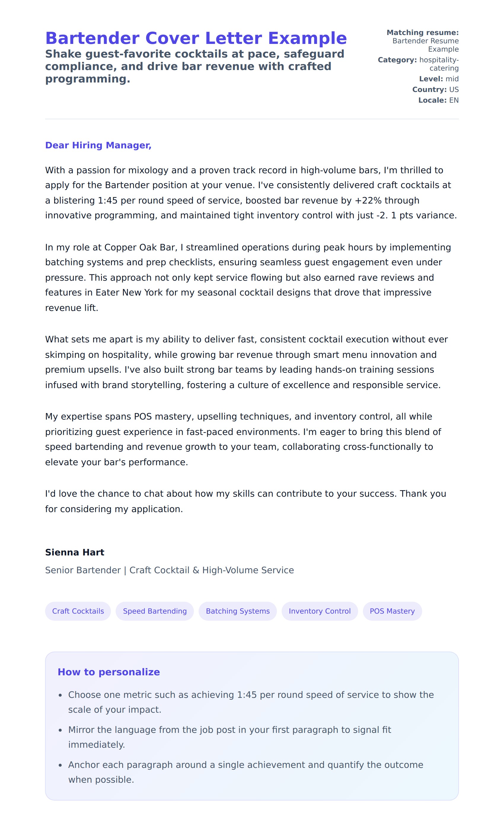Choose the Inventory Control skill tag
This screenshot has width=504, height=829.
(319, 611)
